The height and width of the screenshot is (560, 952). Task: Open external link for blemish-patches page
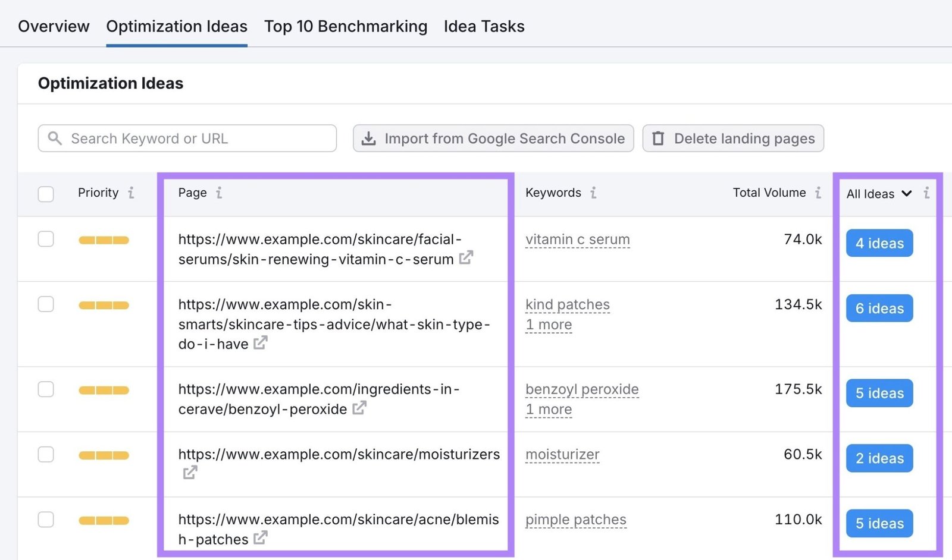(260, 538)
